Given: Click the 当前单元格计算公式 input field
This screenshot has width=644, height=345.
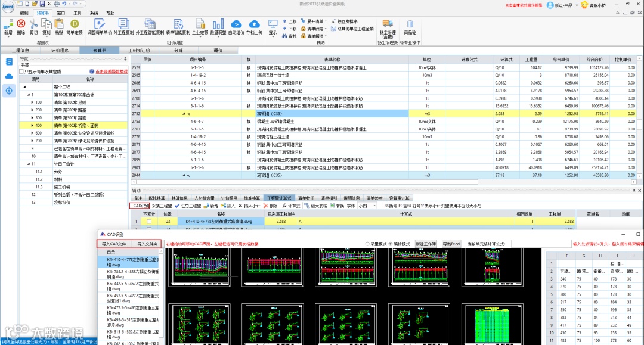Looking at the screenshot, I should (541, 244).
